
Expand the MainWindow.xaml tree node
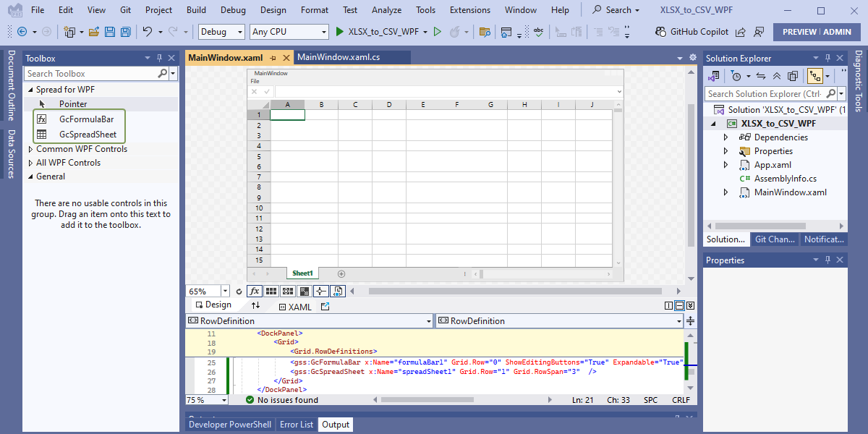click(726, 192)
